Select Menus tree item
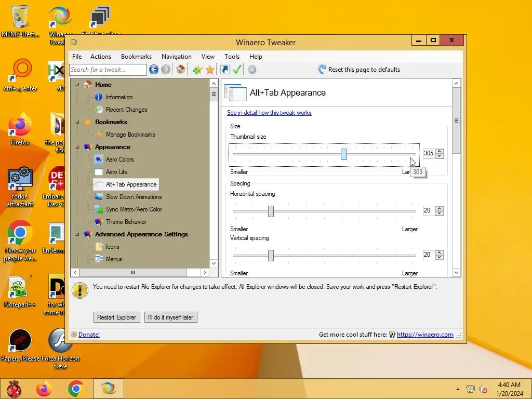Image resolution: width=532 pixels, height=399 pixels. coord(114,259)
